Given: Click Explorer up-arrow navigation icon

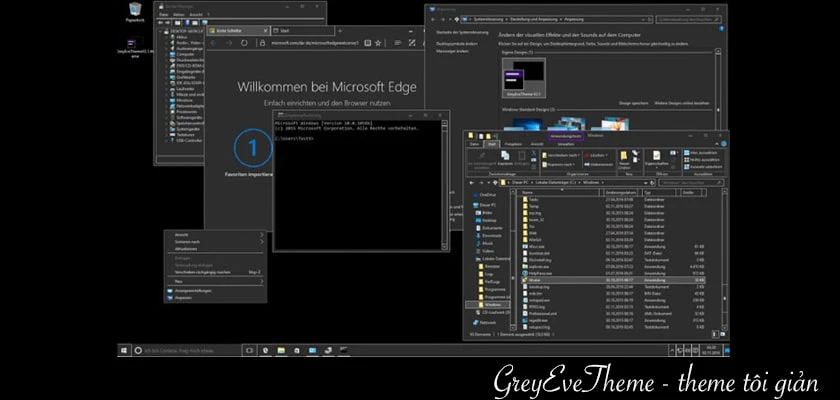Looking at the screenshot, I should point(495,183).
